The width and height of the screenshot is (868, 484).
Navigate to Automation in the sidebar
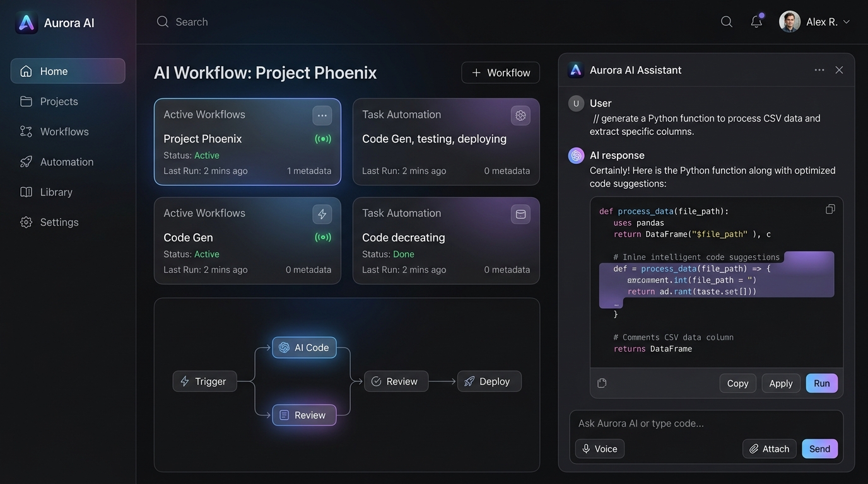[x=68, y=162]
